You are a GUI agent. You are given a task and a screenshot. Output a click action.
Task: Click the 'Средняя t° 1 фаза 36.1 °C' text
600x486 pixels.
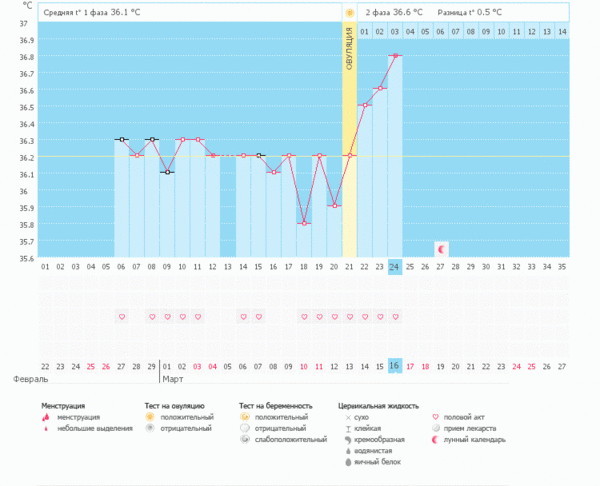92,12
